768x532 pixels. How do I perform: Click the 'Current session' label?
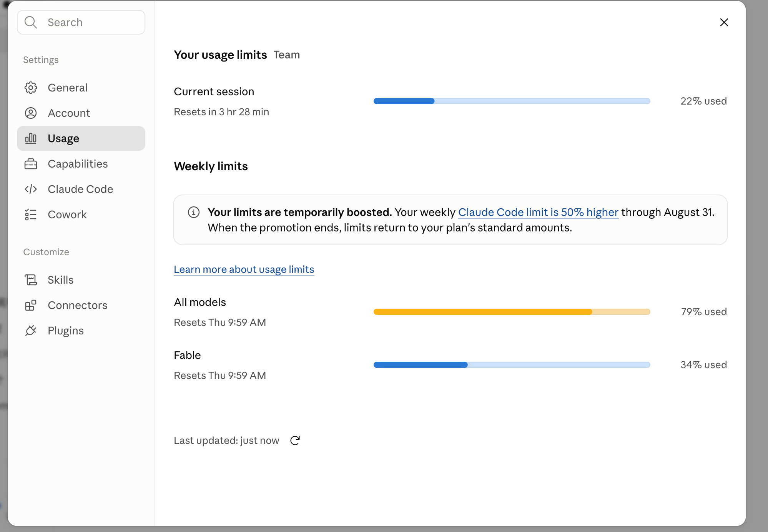coord(214,91)
